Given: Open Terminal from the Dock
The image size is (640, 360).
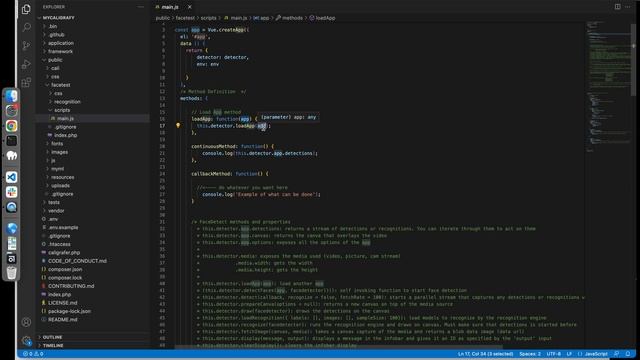Looking at the screenshot, I should [11, 141].
